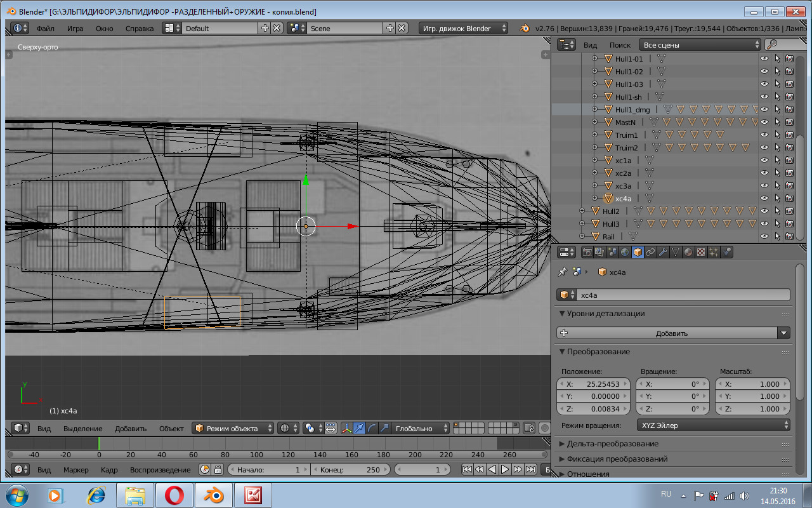The width and height of the screenshot is (812, 508).
Task: Select the Render camera properties tab
Action: point(587,252)
